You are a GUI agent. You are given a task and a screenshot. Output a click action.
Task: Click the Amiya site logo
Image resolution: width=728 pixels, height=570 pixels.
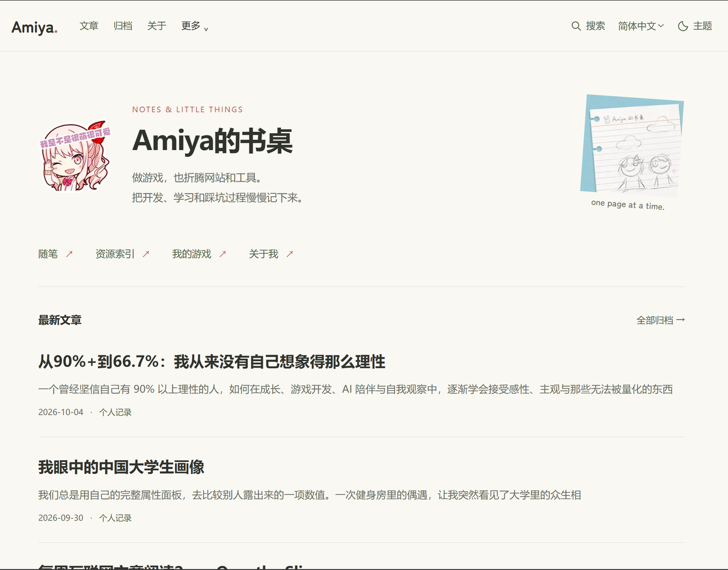34,27
